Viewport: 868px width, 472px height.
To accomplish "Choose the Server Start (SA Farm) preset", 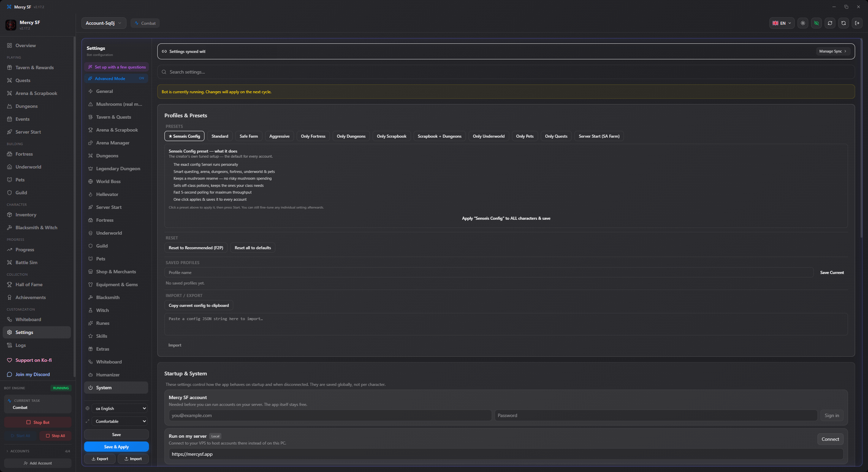I will [599, 136].
